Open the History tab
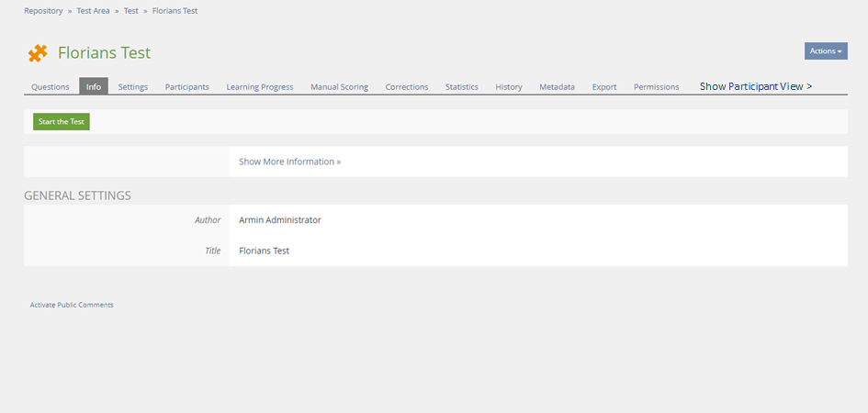Image resolution: width=868 pixels, height=413 pixels. [509, 87]
